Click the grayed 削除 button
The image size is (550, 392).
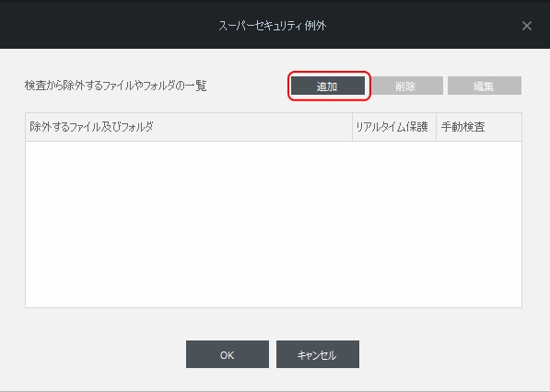(x=407, y=86)
